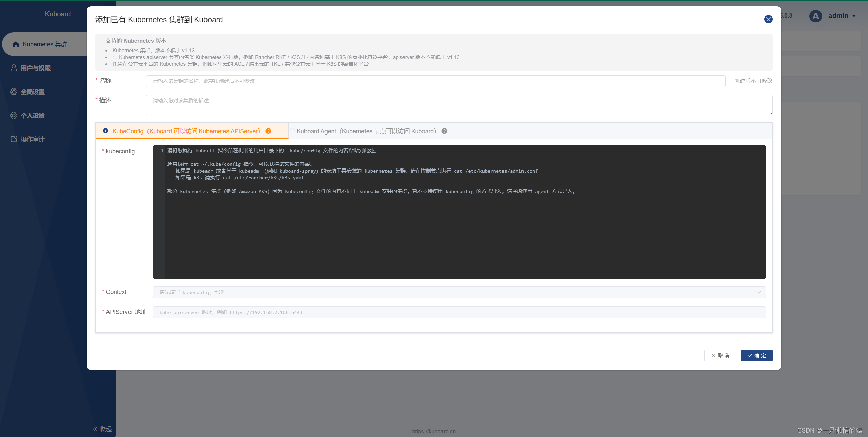
Task: Click the user icon next to 用户与权限
Action: pyautogui.click(x=14, y=68)
